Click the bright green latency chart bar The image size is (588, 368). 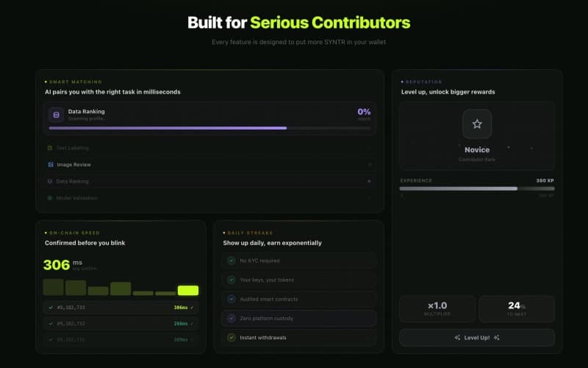[188, 291]
